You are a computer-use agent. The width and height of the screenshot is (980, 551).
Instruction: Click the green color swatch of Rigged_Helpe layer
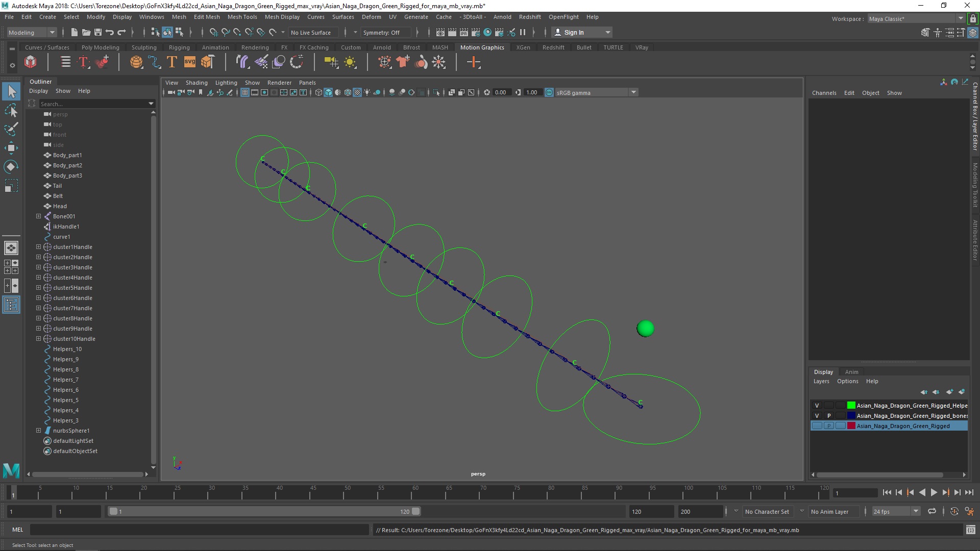click(x=851, y=406)
